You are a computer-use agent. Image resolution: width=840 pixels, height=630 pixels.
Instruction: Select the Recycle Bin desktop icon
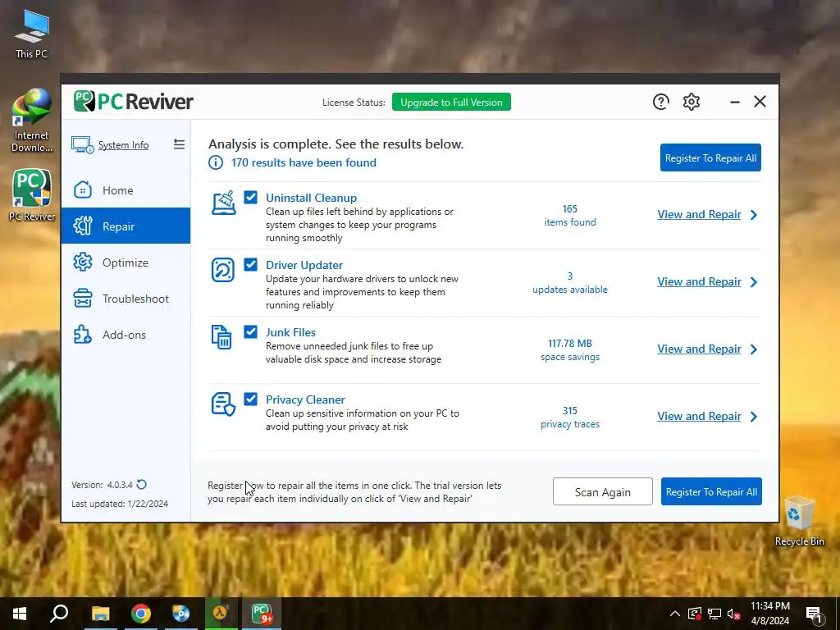[x=799, y=521]
